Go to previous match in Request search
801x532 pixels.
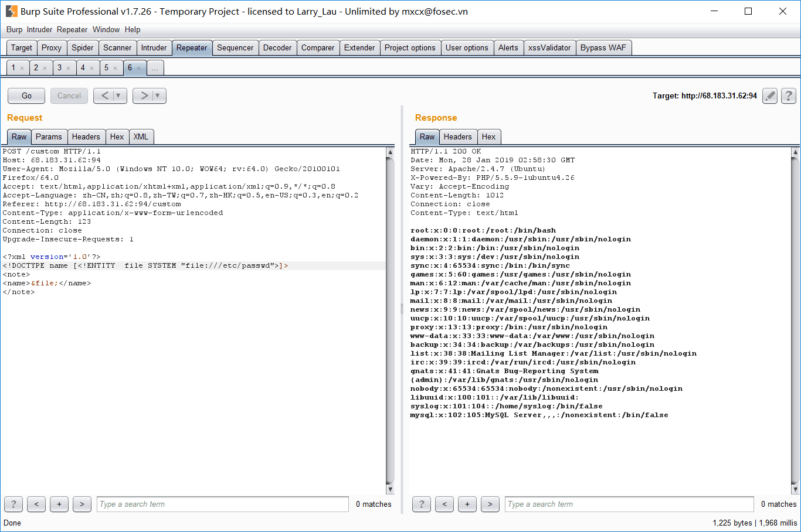[36, 504]
